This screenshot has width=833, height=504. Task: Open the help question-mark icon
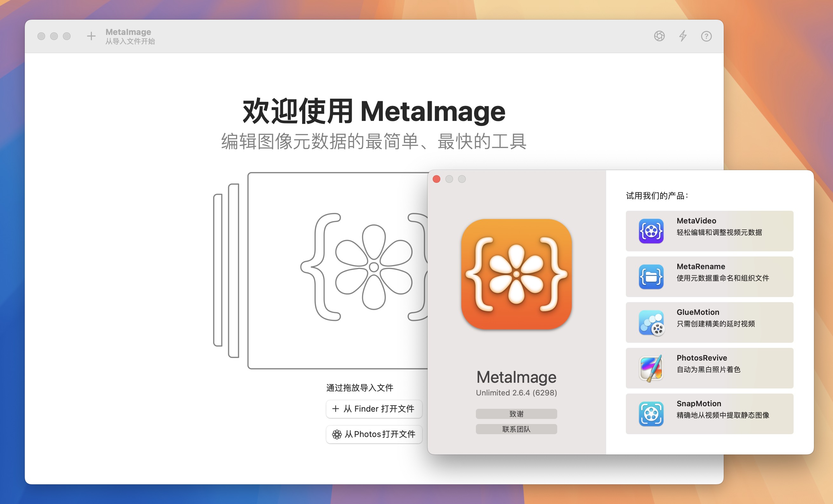point(706,36)
